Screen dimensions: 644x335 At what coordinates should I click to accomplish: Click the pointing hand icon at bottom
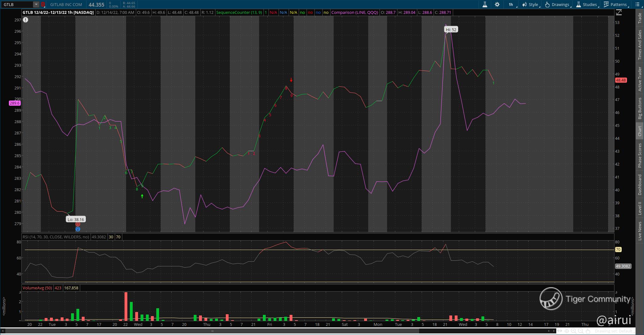pyautogui.click(x=588, y=331)
